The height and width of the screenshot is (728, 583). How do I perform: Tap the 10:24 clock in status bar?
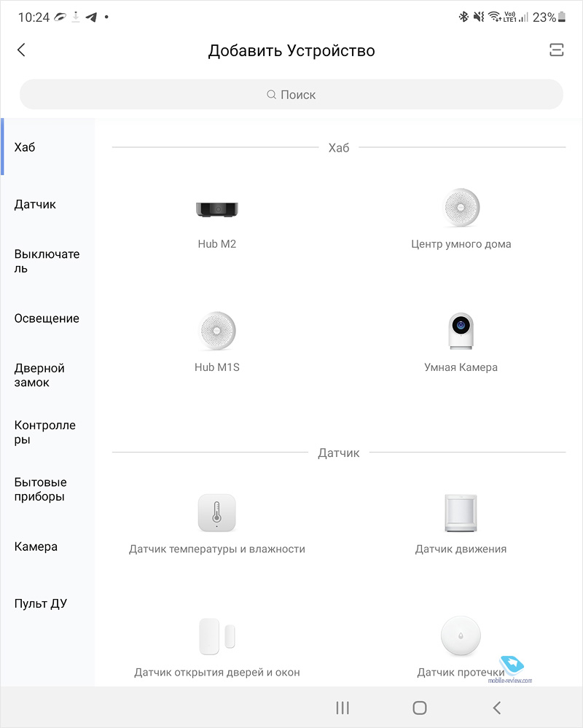(x=34, y=17)
